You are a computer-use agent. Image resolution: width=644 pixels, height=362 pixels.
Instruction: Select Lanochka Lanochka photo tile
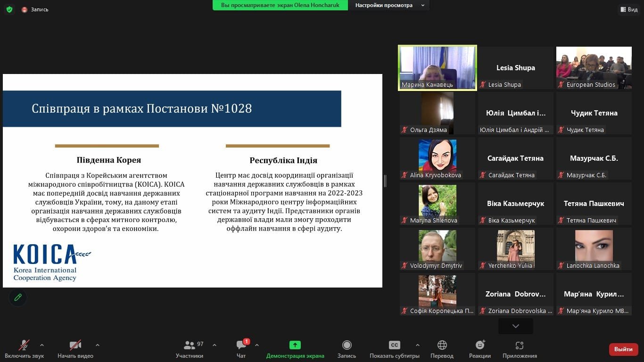pos(594,249)
